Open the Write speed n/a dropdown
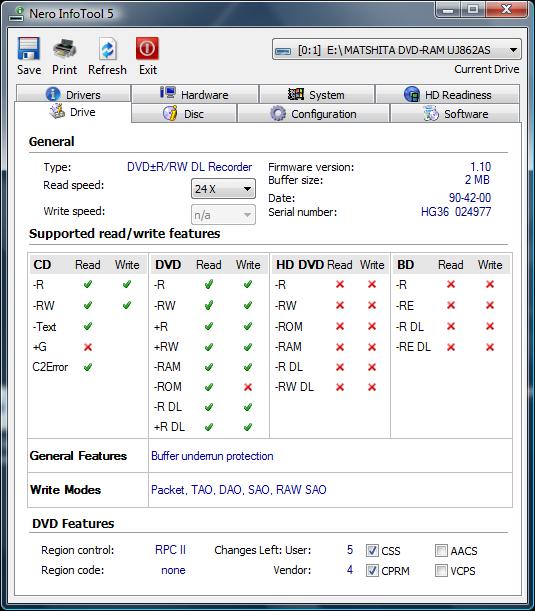535x611 pixels. click(x=223, y=215)
